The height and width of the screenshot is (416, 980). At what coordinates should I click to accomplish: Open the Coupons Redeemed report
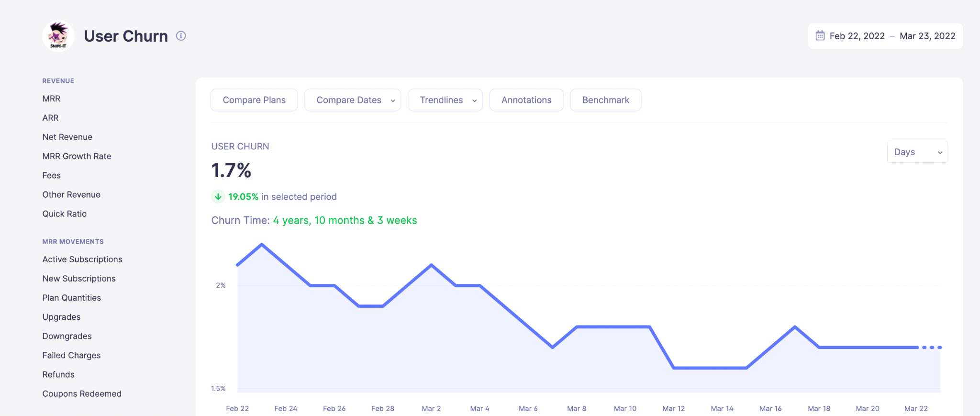point(82,394)
